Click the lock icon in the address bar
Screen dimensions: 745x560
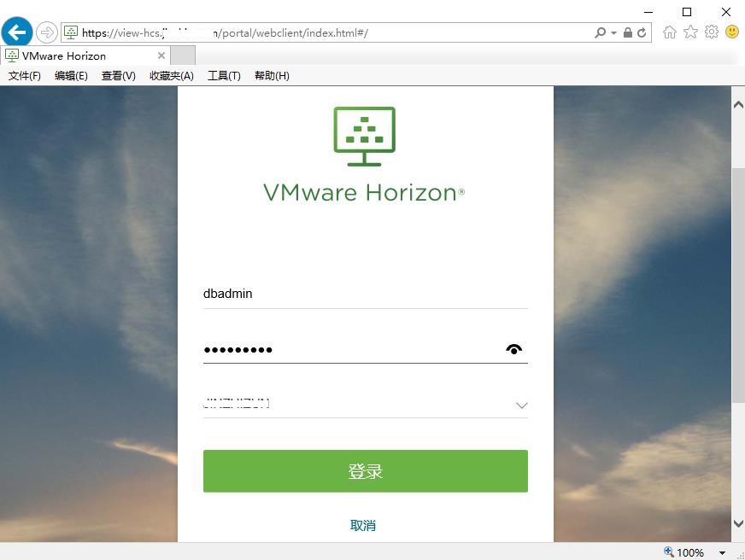tap(629, 32)
